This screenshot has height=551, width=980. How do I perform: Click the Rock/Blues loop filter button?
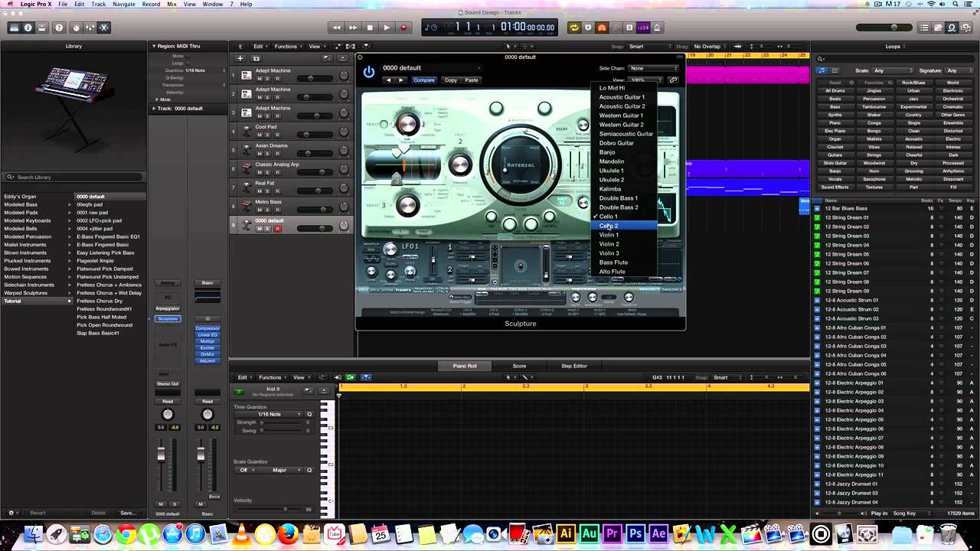(x=913, y=83)
